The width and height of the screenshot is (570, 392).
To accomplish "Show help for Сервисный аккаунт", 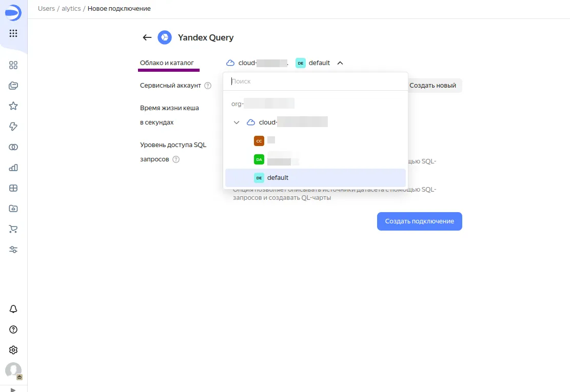I will pyautogui.click(x=208, y=86).
